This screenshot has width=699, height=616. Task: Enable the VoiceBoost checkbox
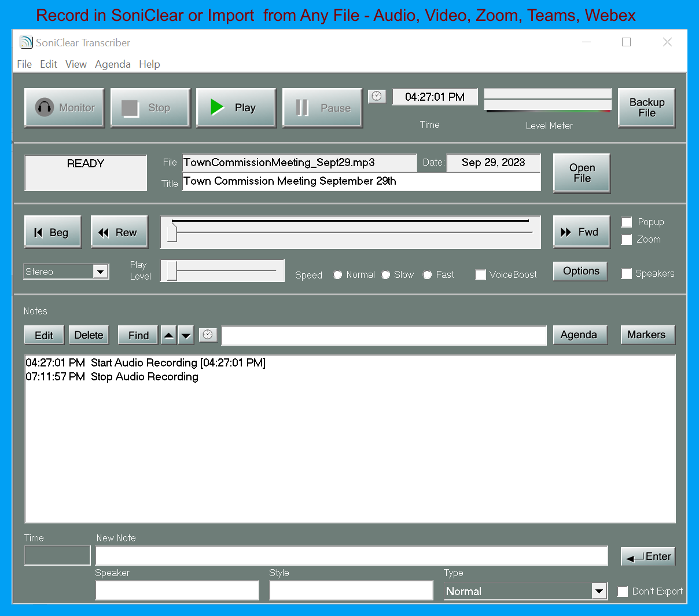pos(481,275)
